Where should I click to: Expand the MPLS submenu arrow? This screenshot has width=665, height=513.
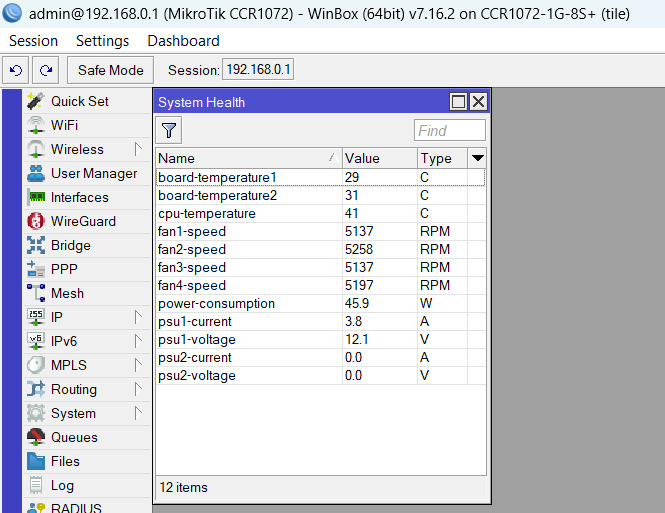138,365
